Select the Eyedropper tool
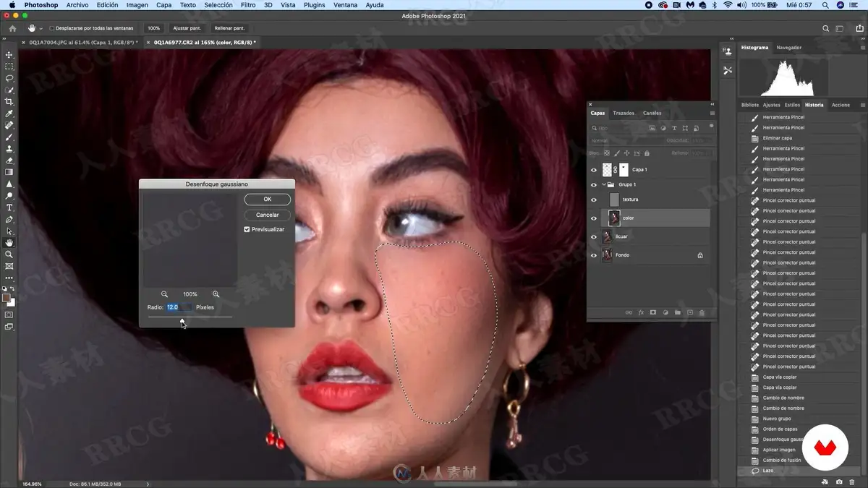The height and width of the screenshot is (488, 868). [x=9, y=114]
